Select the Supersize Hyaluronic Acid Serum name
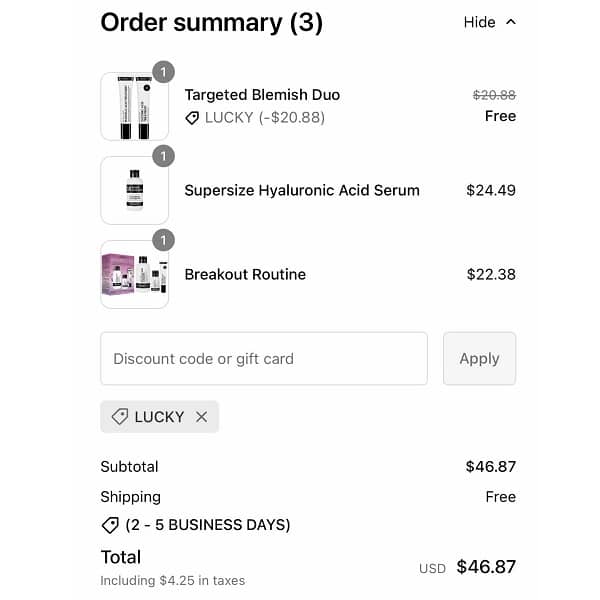Image resolution: width=600 pixels, height=600 pixels. coord(302,190)
